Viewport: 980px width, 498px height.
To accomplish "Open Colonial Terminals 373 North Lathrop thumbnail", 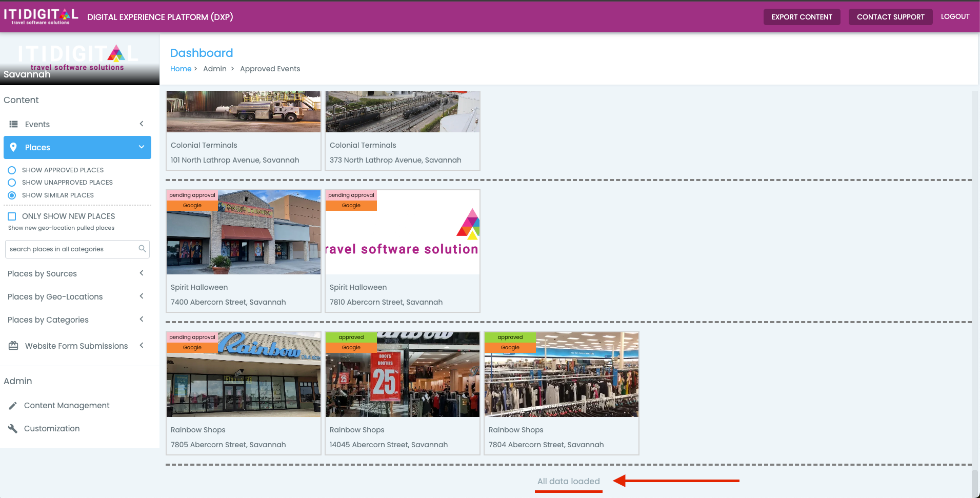I will coord(403,111).
